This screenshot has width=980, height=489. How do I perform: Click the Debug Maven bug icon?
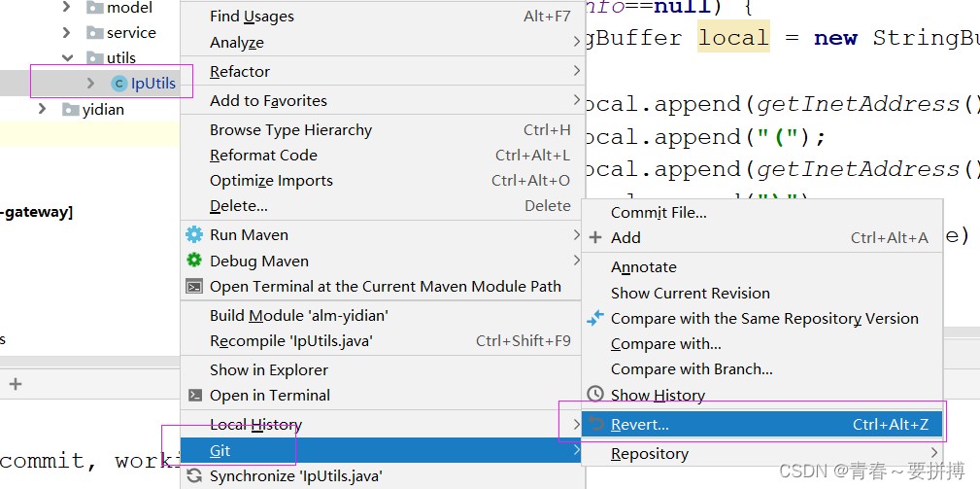click(194, 261)
